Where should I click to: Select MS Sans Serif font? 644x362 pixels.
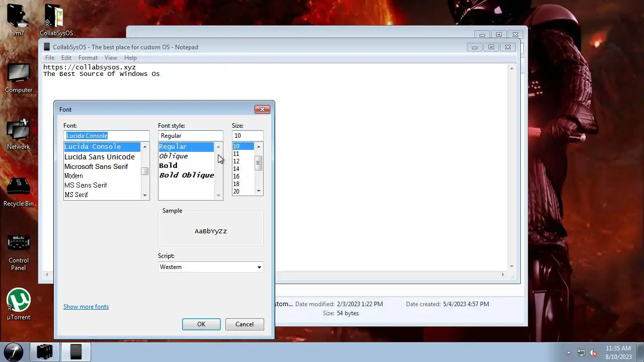coord(102,185)
